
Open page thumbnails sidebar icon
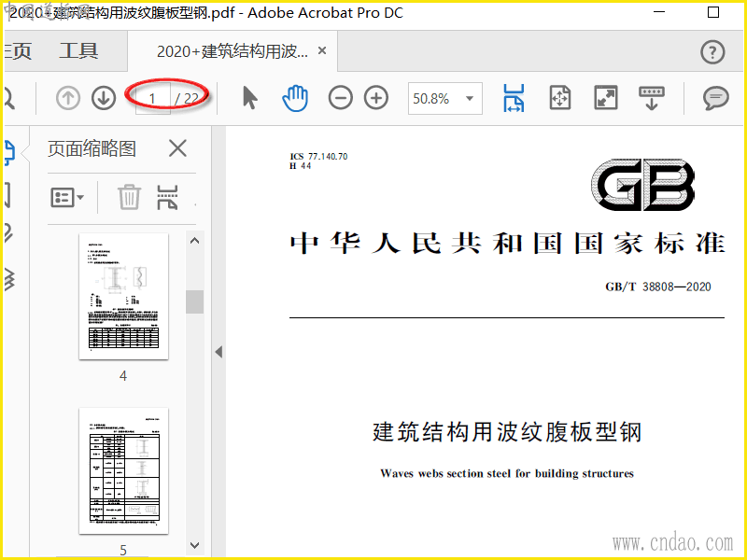coord(9,152)
